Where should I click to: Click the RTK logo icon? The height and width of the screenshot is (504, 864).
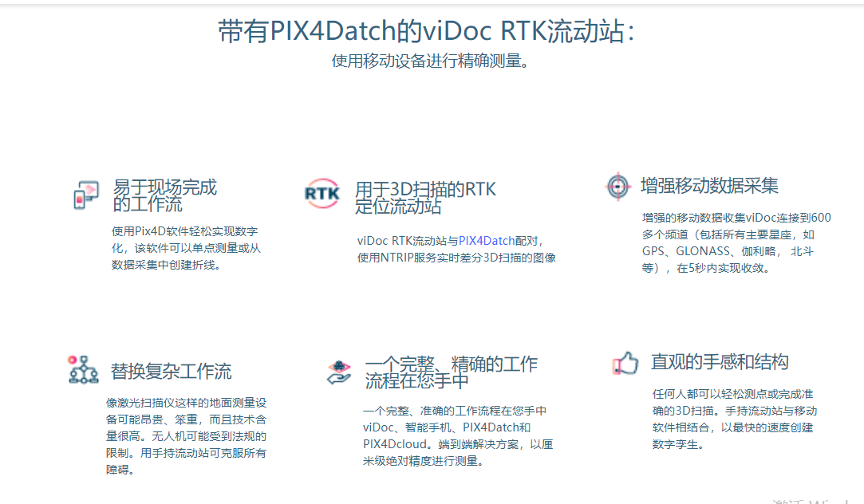click(x=322, y=193)
